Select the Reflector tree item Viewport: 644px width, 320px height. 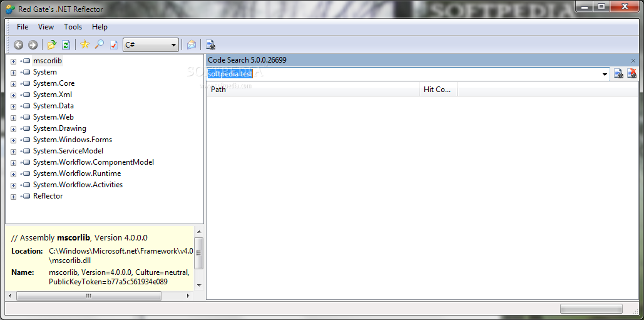(x=48, y=196)
